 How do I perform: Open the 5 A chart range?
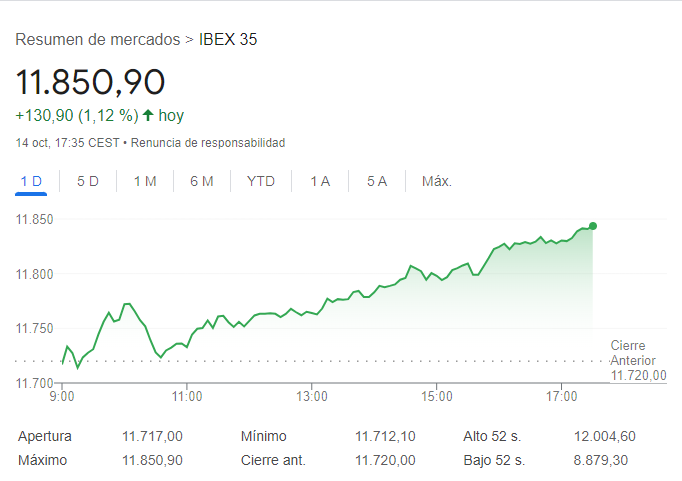click(377, 181)
